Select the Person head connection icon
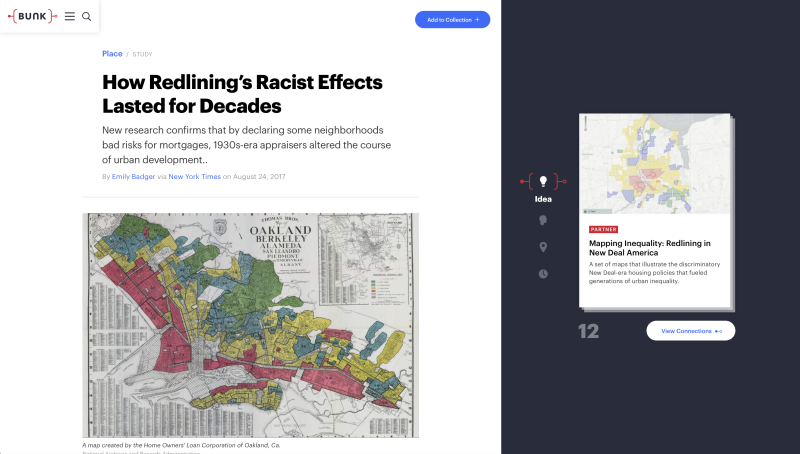 coord(543,220)
